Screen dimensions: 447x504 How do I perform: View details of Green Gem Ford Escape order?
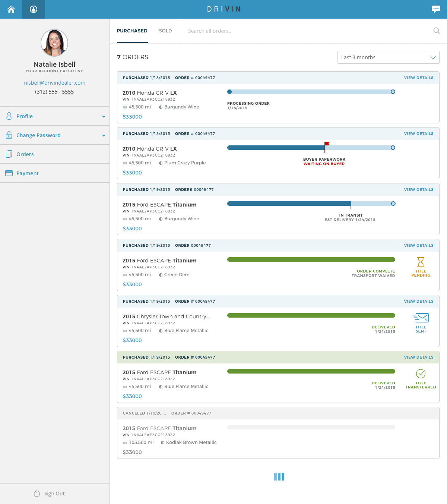tap(419, 246)
